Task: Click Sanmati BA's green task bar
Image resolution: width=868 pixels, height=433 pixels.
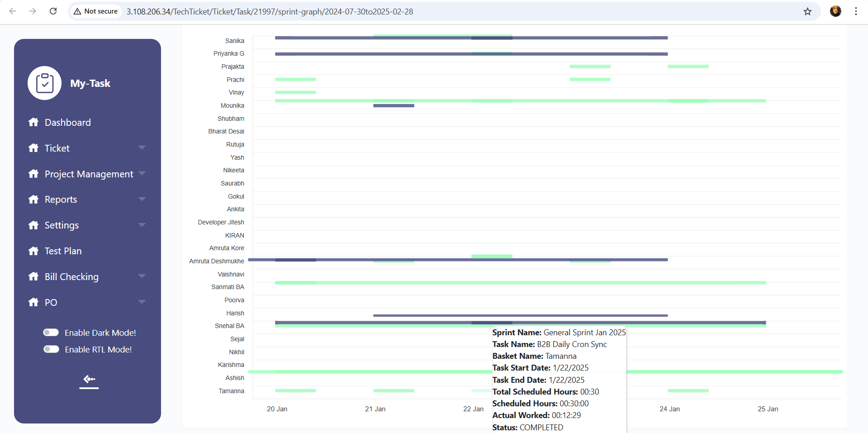Action: [520, 283]
